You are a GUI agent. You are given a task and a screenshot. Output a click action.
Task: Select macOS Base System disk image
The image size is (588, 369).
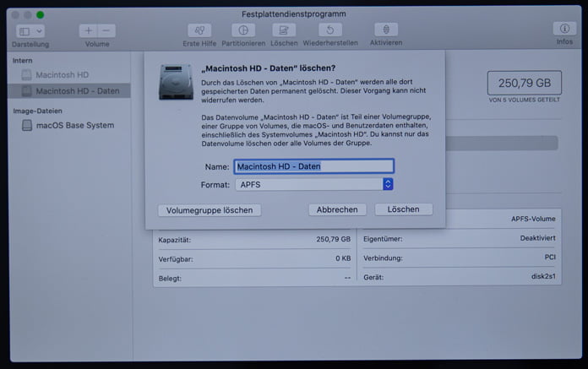pos(74,126)
